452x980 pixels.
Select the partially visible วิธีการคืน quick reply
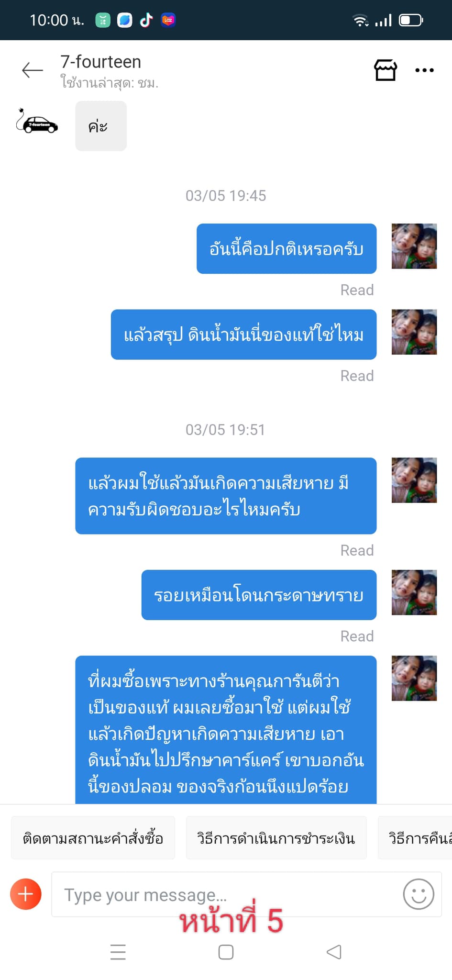pyautogui.click(x=415, y=838)
